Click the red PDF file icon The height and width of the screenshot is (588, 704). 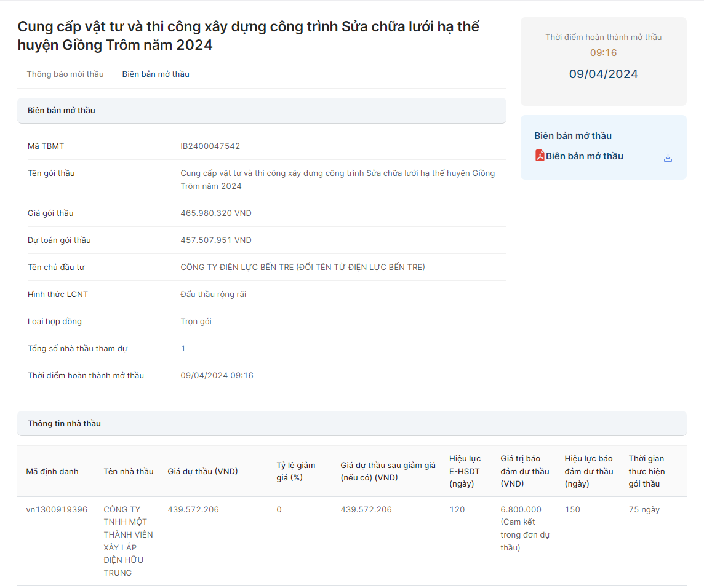click(540, 156)
